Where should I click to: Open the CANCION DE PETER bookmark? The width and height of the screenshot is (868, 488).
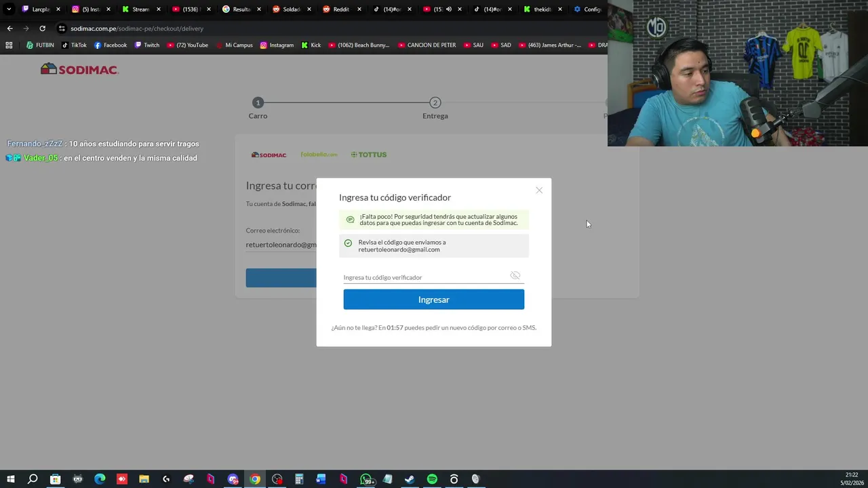pos(427,45)
